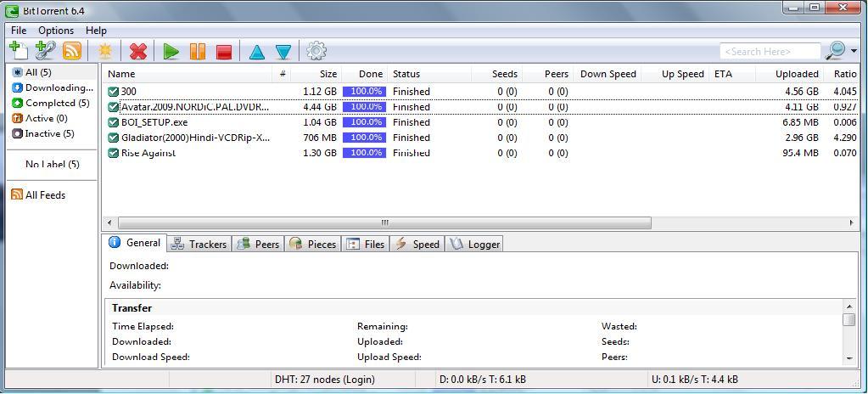The image size is (868, 394).
Task: Select the BOI_SETUP.exe torrent
Action: coord(480,122)
